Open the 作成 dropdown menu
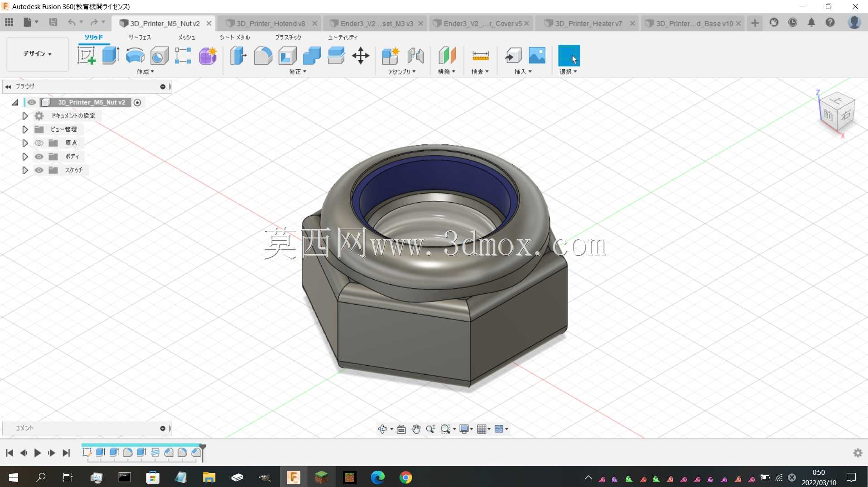This screenshot has width=868, height=487. coord(145,72)
